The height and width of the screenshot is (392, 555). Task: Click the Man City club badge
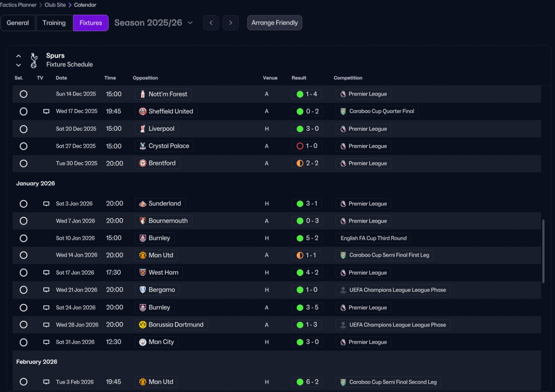point(143,342)
